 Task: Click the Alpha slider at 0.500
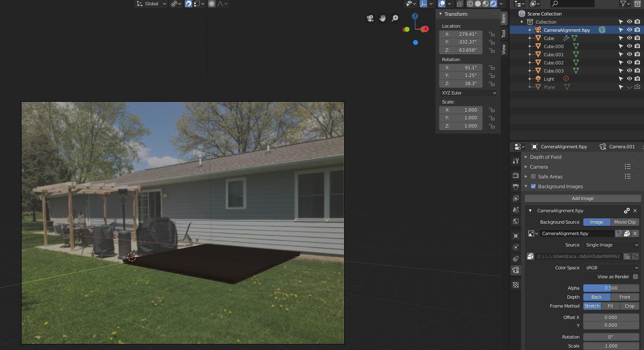pyautogui.click(x=611, y=288)
